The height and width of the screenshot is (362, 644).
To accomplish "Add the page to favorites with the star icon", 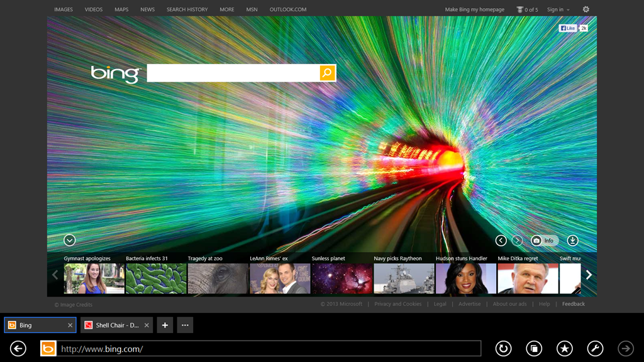I will click(564, 348).
